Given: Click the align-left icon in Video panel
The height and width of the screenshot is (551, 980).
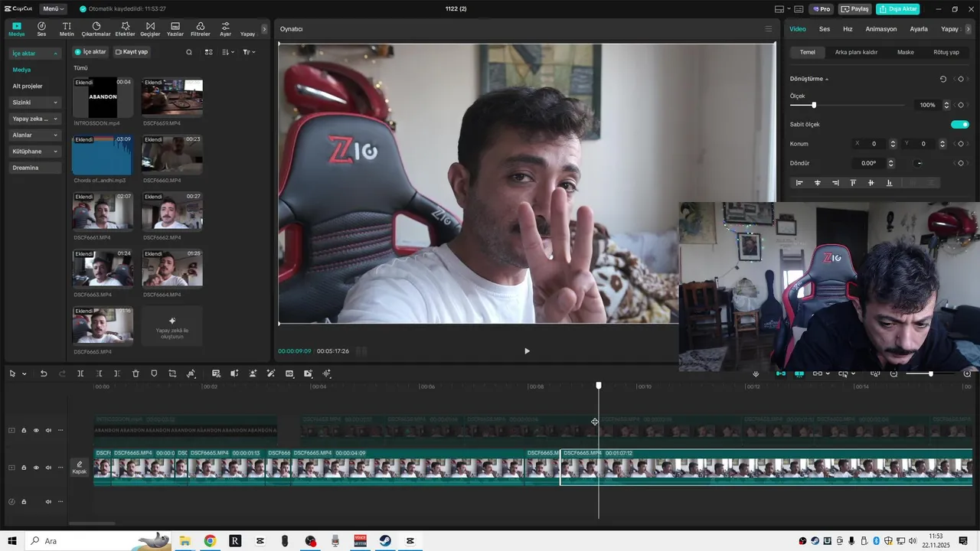Looking at the screenshot, I should (x=799, y=183).
